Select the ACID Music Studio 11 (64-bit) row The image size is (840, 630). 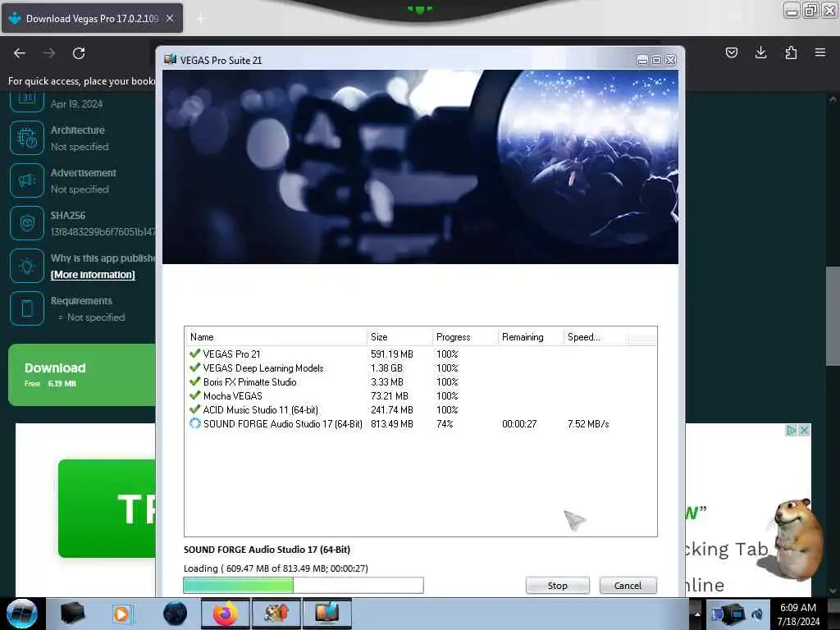pyautogui.click(x=421, y=410)
